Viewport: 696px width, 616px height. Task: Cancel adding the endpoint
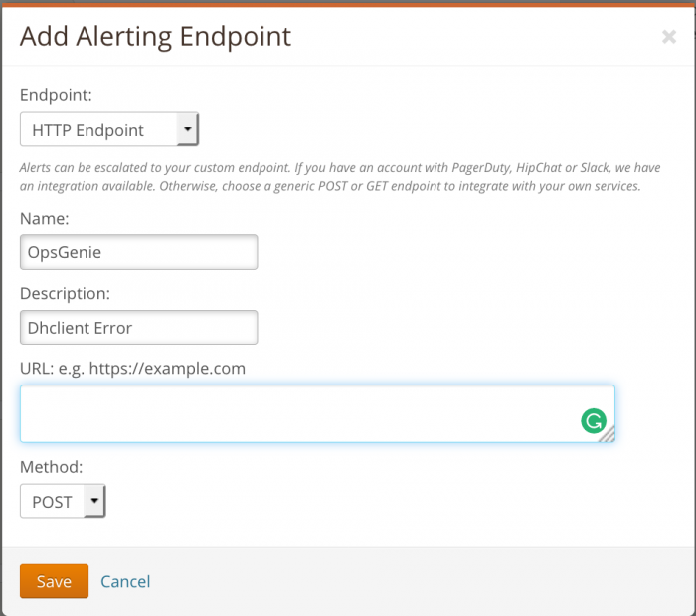125,581
